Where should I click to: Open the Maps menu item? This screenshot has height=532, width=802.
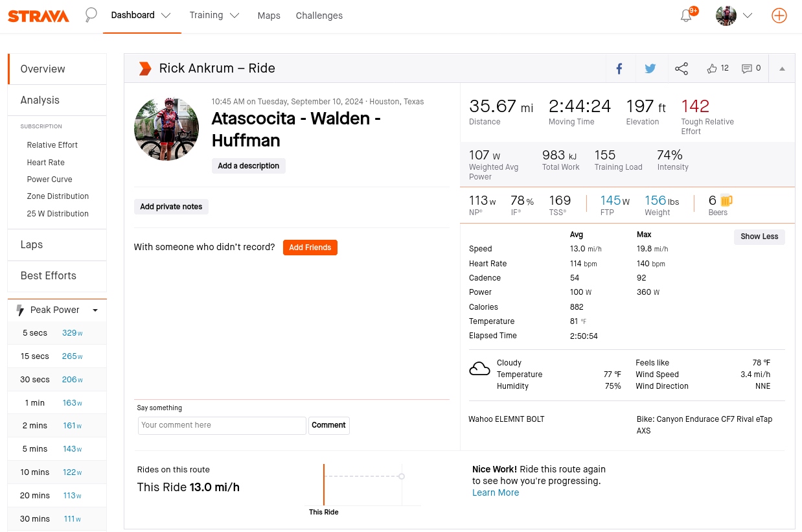pyautogui.click(x=269, y=16)
